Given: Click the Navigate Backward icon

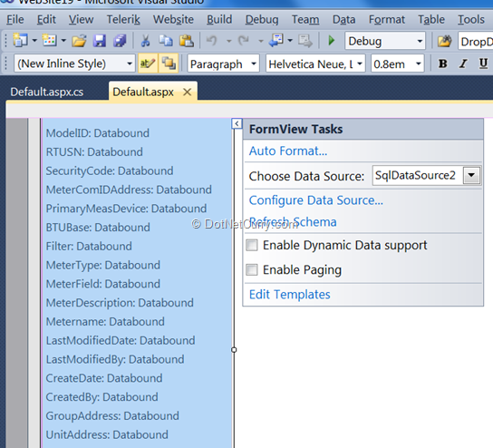Looking at the screenshot, I should (x=276, y=41).
